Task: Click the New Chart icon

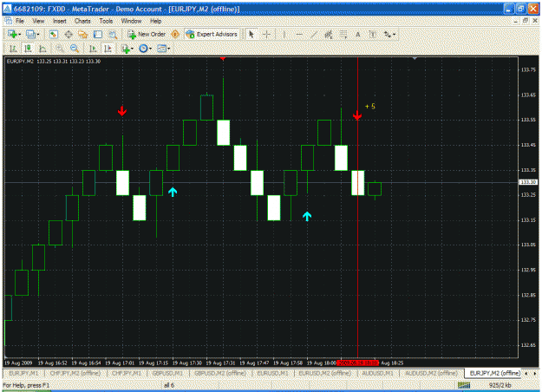Action: click(12, 34)
